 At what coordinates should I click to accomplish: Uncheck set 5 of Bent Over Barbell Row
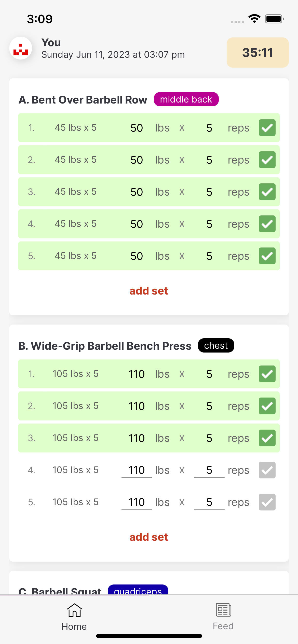click(x=267, y=256)
